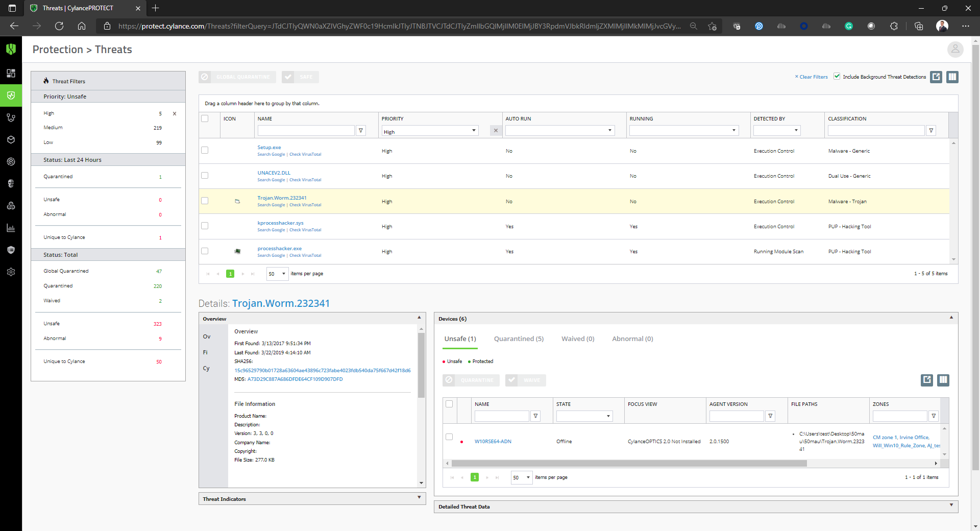
Task: Toggle Include Background Threat Detections checkbox
Action: point(837,76)
